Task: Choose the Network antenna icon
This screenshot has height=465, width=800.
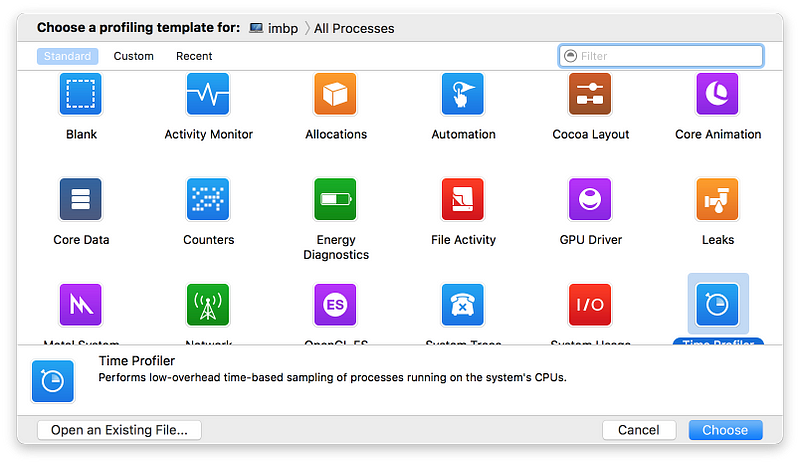Action: pyautogui.click(x=208, y=305)
